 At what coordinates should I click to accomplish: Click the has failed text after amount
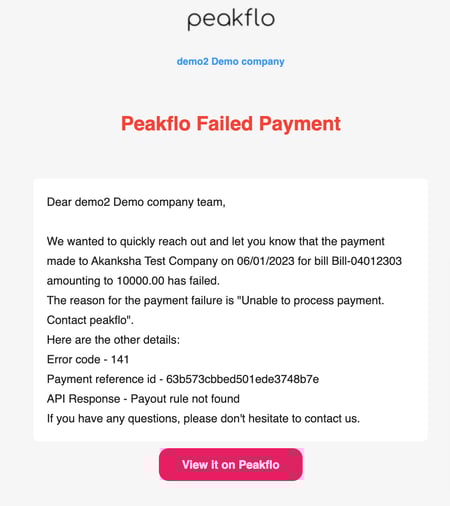pyautogui.click(x=193, y=281)
